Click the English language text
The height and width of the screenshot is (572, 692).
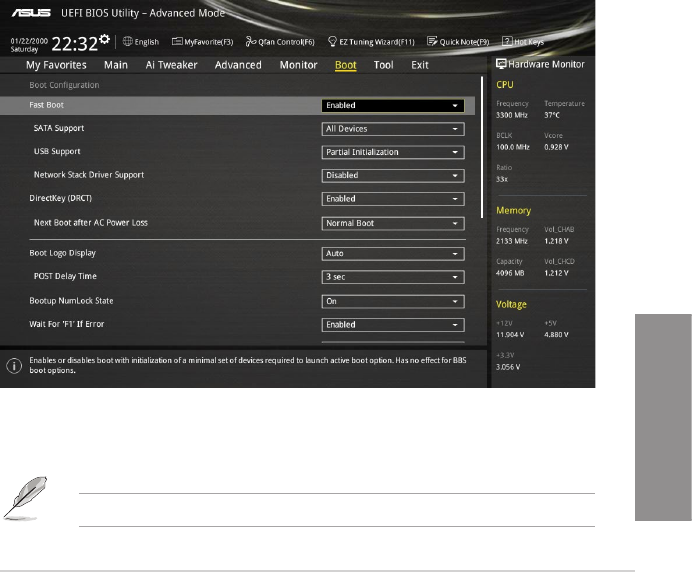click(147, 42)
